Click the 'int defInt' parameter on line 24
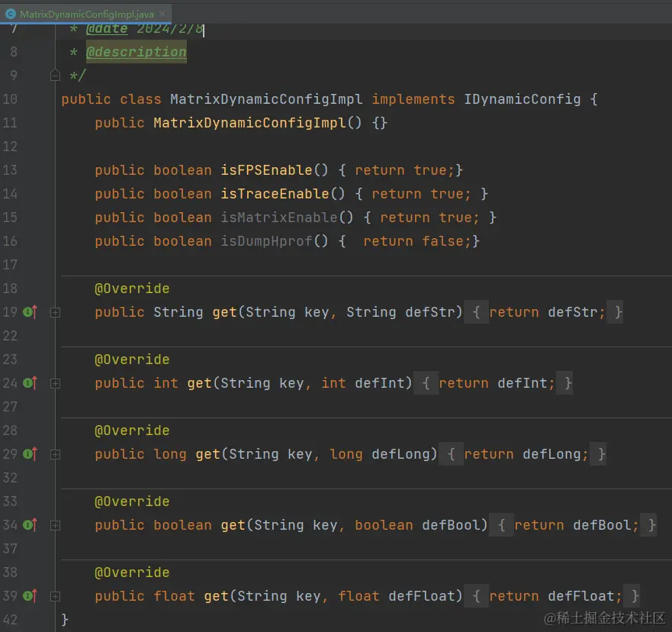Viewport: 672px width, 632px height. [363, 382]
